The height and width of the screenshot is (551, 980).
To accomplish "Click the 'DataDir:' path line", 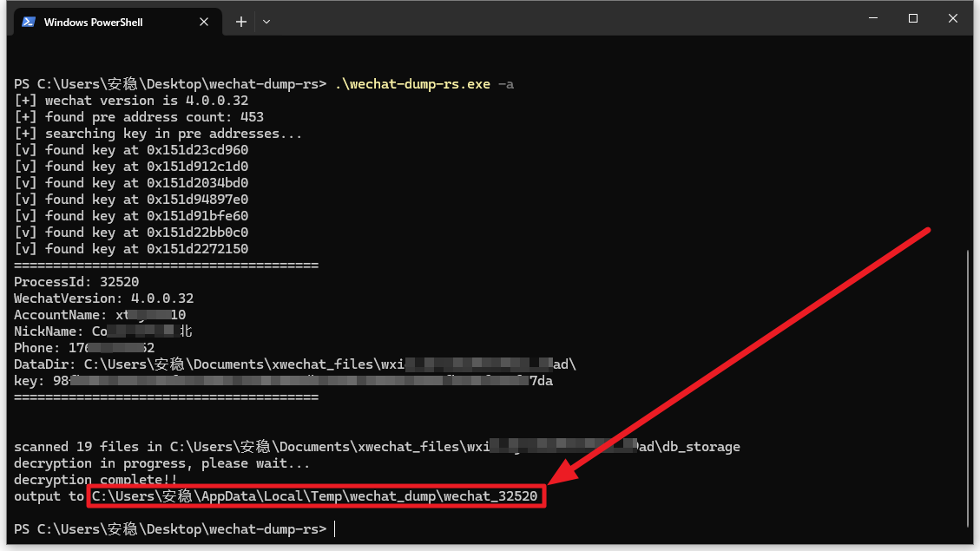I will tap(295, 364).
